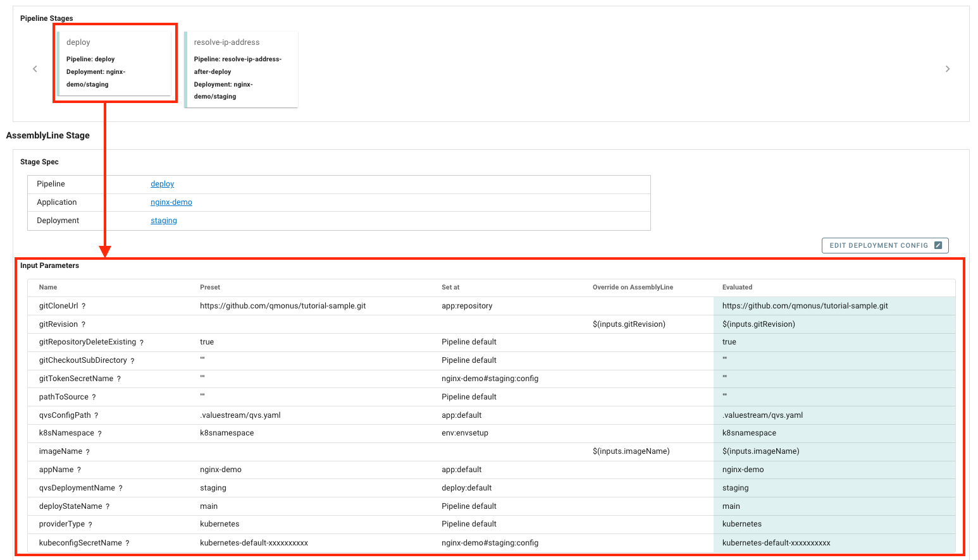Click the question mark next to k8sNamespace

coord(100,434)
